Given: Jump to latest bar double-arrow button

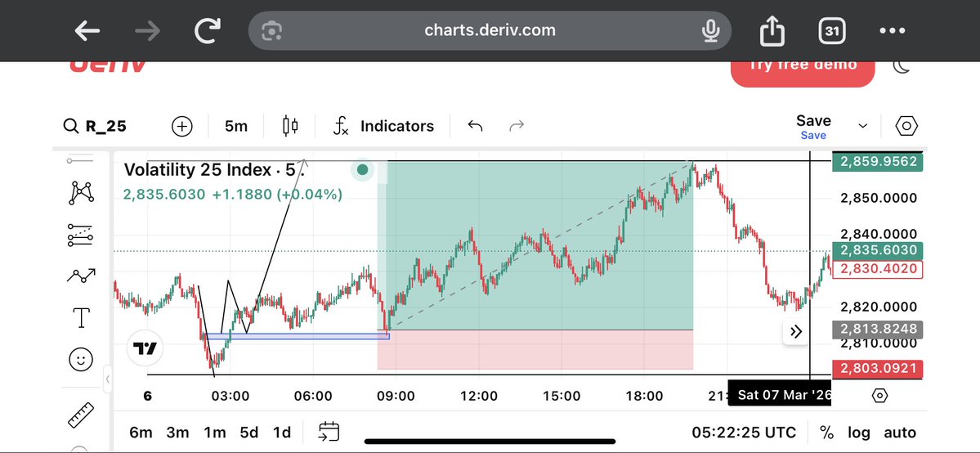Looking at the screenshot, I should (796, 332).
